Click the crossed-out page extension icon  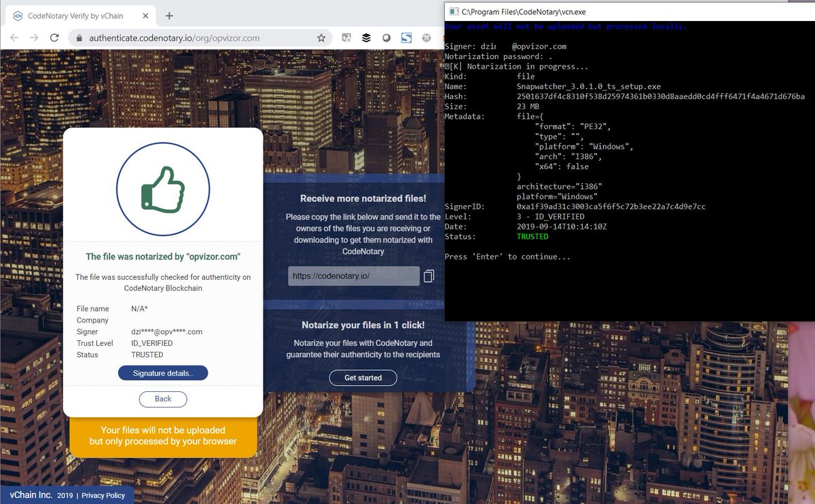click(x=346, y=38)
